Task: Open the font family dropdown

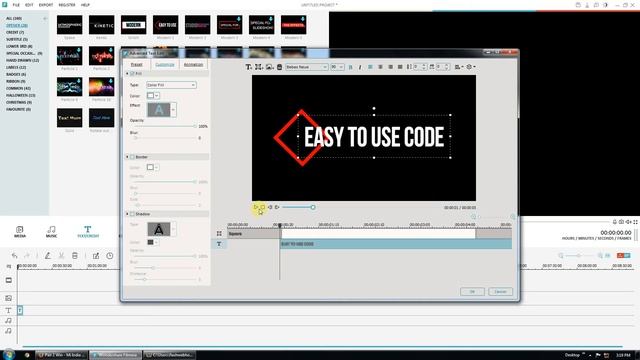Action: pyautogui.click(x=307, y=67)
